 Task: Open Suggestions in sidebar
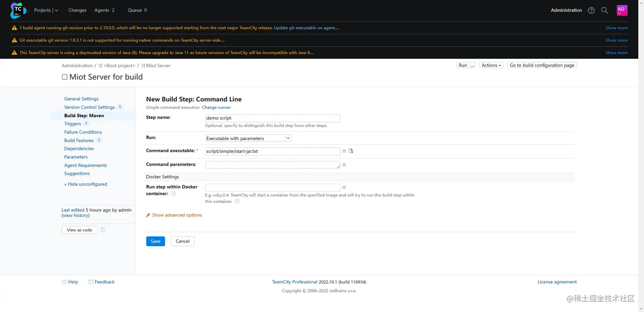pyautogui.click(x=77, y=173)
